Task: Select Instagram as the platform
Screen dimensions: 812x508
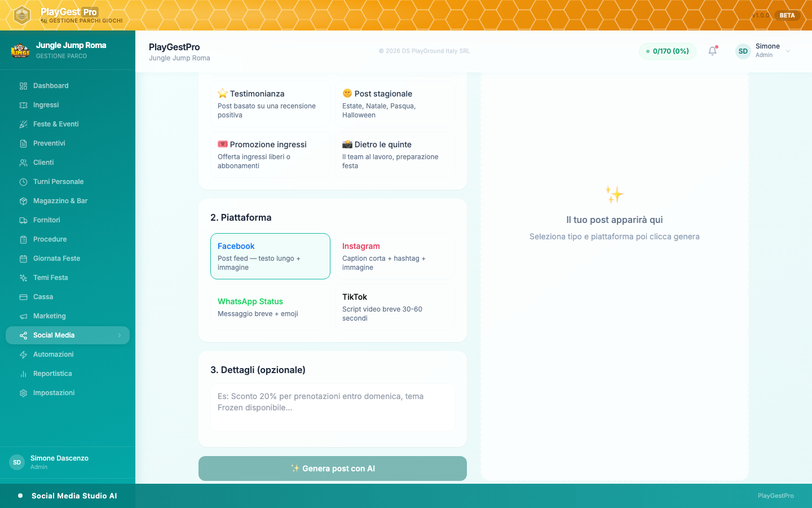Action: tap(395, 256)
